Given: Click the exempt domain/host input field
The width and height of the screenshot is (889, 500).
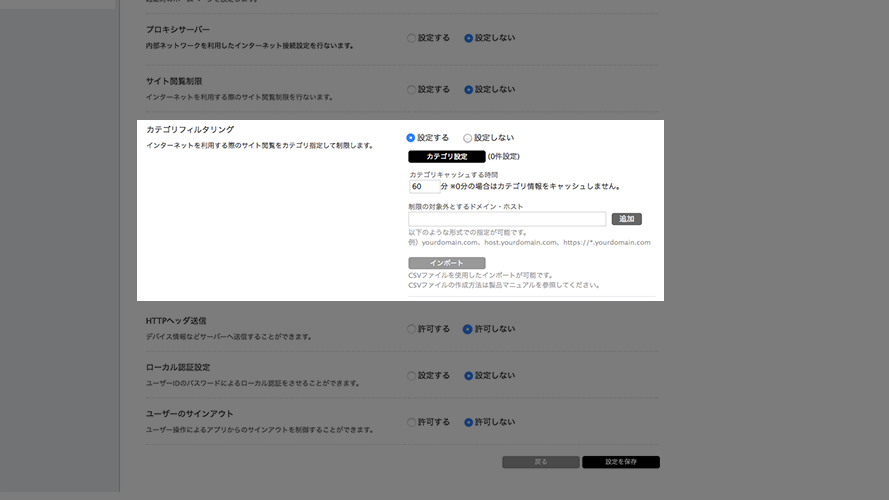Looking at the screenshot, I should (x=507, y=219).
